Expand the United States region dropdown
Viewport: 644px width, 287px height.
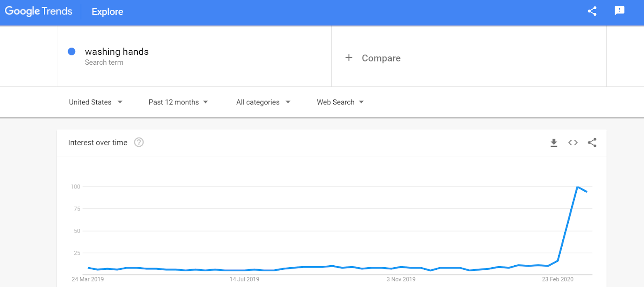click(95, 102)
